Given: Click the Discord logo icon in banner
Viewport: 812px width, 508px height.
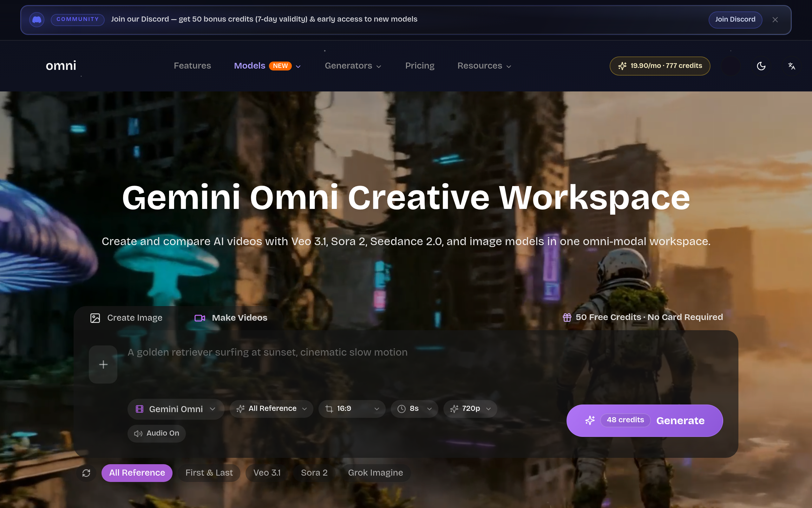Looking at the screenshot, I should click(x=36, y=19).
